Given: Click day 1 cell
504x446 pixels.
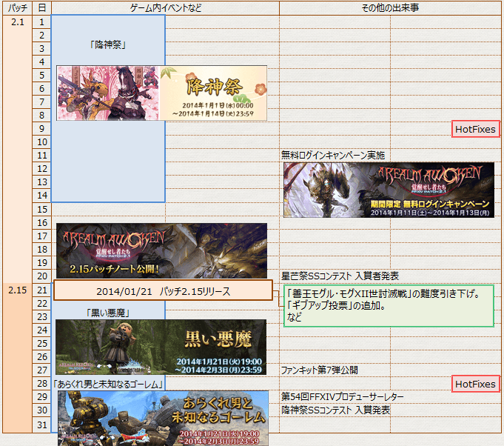Looking at the screenshot, I should 41,22.
